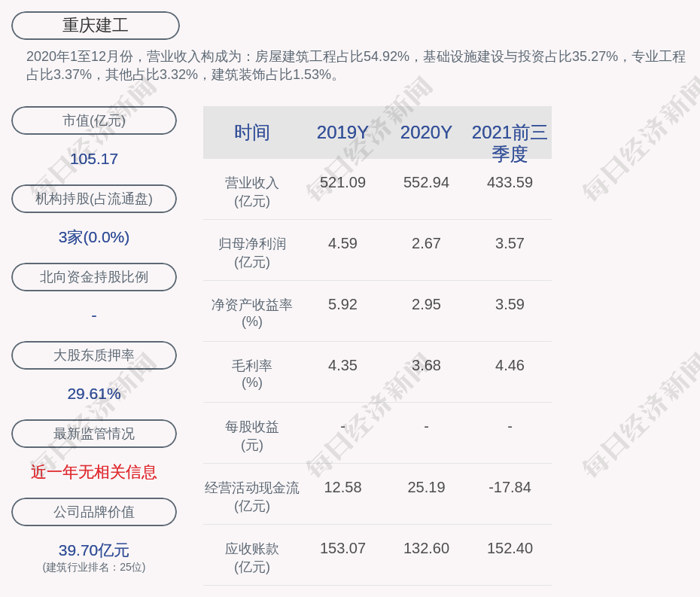Select the 2019Y column header
This screenshot has height=597, width=700.
pyautogui.click(x=342, y=132)
